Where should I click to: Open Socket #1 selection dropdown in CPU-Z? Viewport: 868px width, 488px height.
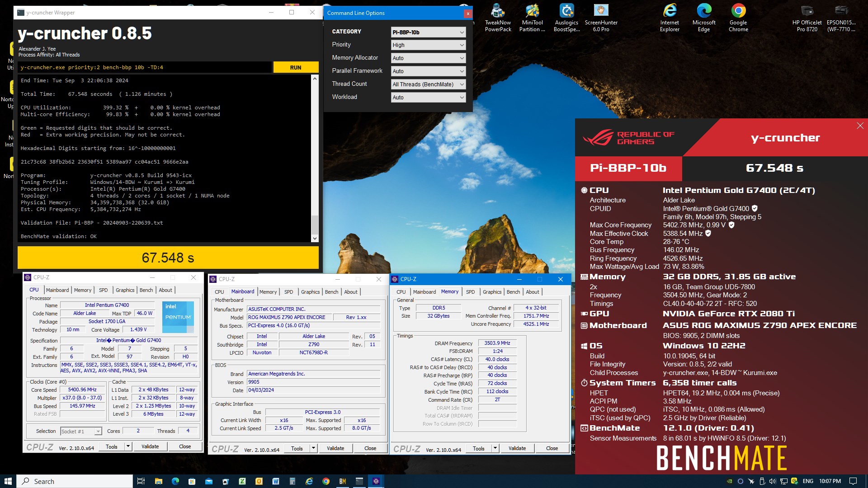click(x=81, y=431)
